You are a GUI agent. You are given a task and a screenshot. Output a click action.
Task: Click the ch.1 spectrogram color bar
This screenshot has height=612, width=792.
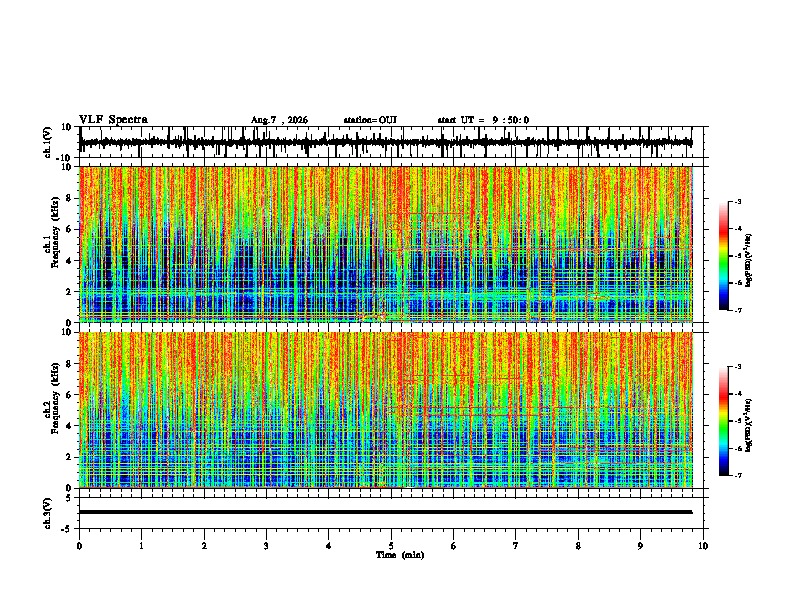point(723,256)
